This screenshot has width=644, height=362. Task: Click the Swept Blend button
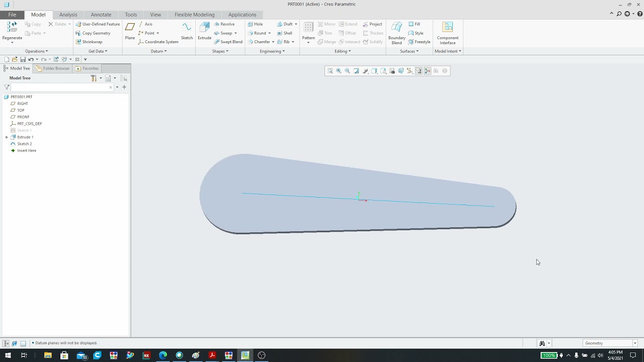click(x=228, y=42)
